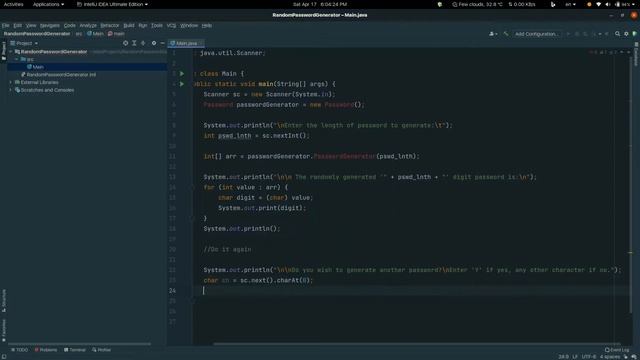
Task: Open the Analyze menu
Action: point(88,25)
